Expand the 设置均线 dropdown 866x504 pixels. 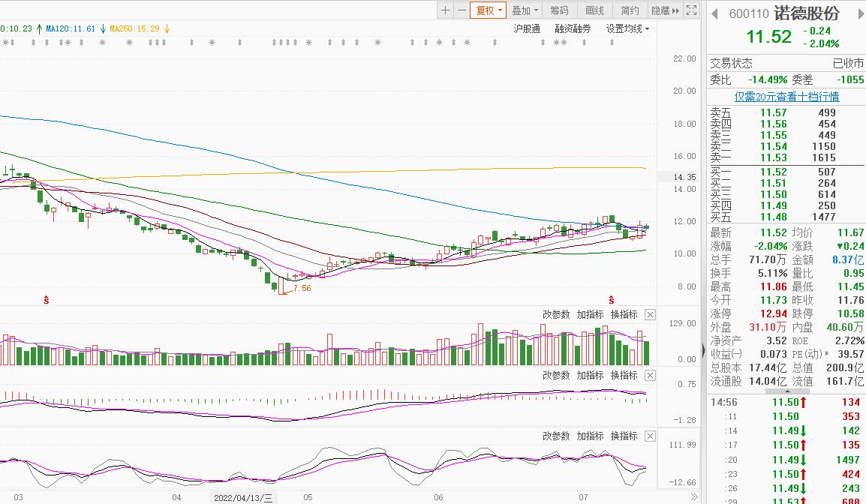628,28
